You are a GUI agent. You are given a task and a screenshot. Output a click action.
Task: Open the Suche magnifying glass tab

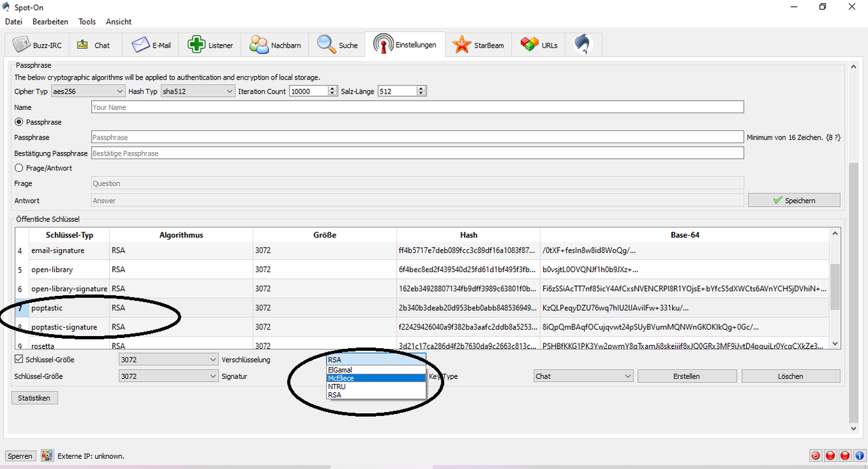coord(337,45)
